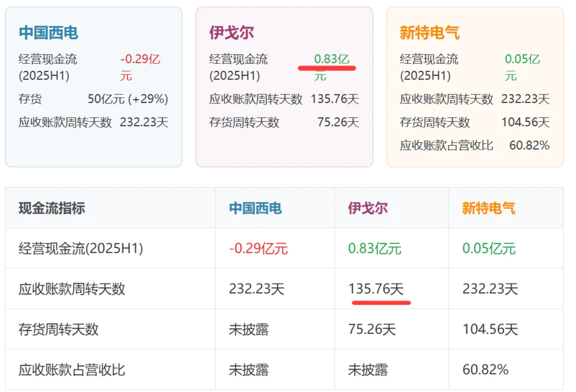This screenshot has width=576, height=392.
Task: Click the 中国西电 card title
Action: (48, 33)
